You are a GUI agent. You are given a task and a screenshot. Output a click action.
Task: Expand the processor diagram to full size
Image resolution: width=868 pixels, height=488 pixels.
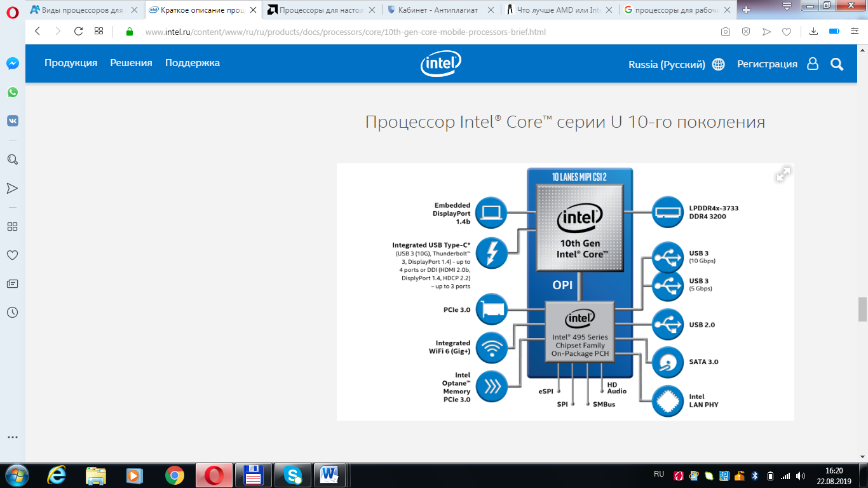coord(783,175)
